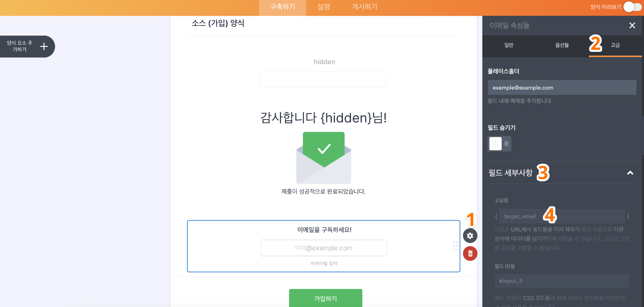644x307 pixels.
Task: Click the 플레이스홀더 input field
Action: 562,88
